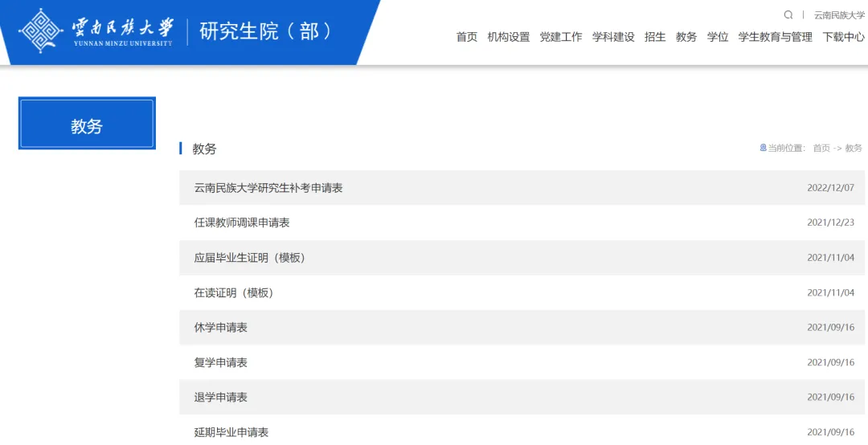Open 任课教师调课申请表
The height and width of the screenshot is (445, 868).
[242, 222]
